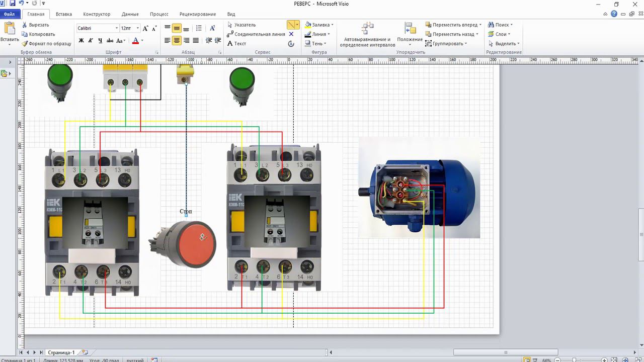The width and height of the screenshot is (644, 362).
Task: Toggle italic К formatting
Action: point(91,41)
